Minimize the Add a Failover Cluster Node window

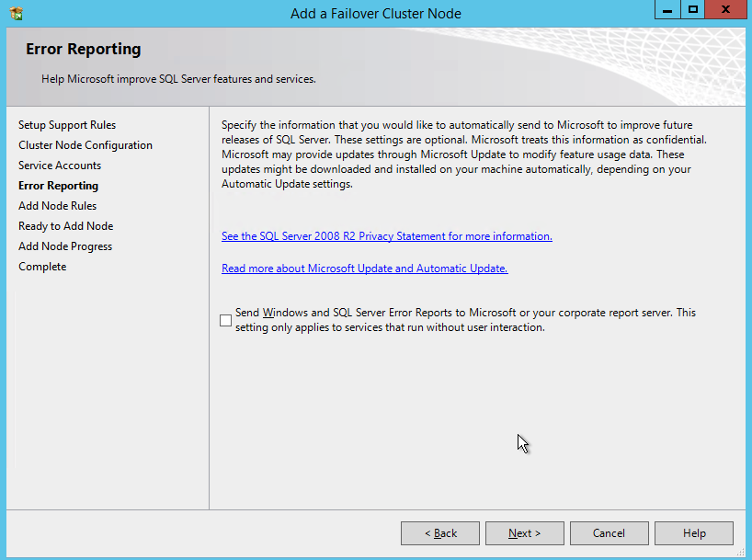[668, 9]
